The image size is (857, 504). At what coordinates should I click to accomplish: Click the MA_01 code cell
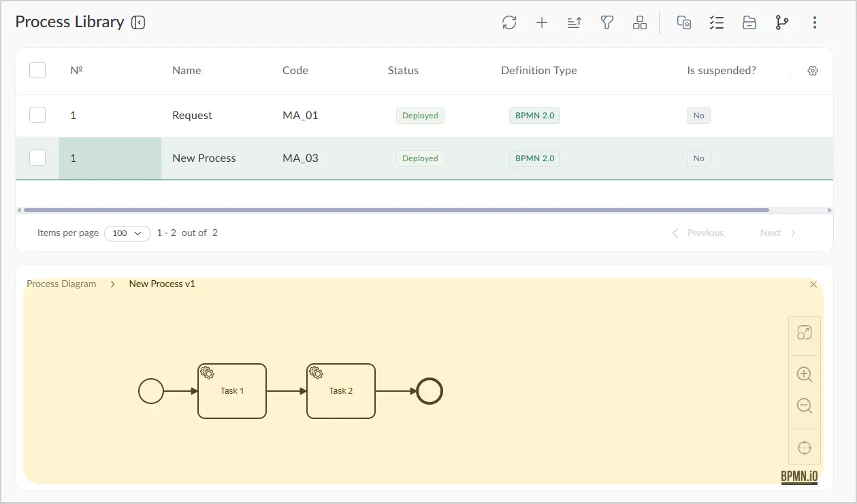coord(300,116)
